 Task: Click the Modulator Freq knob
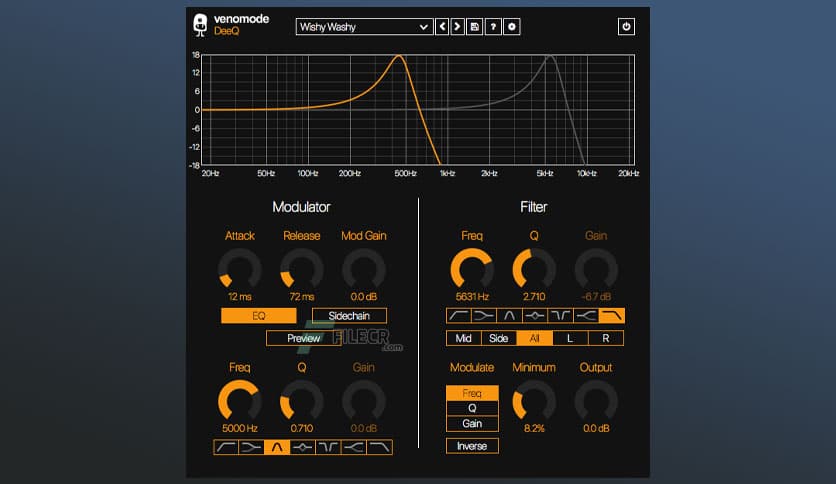[240, 401]
